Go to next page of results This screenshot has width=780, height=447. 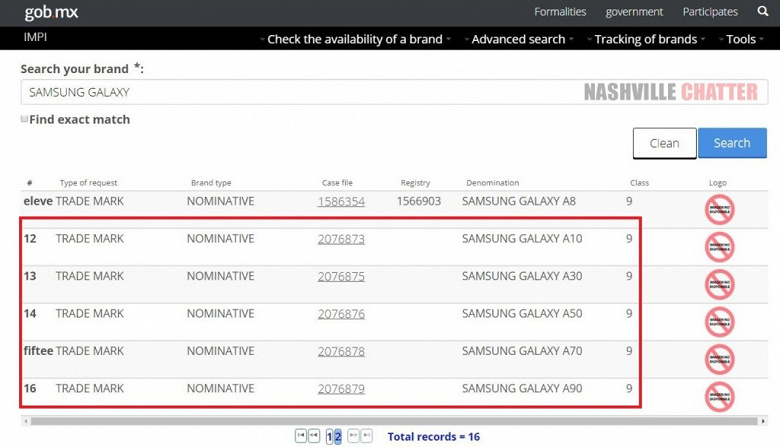353,436
